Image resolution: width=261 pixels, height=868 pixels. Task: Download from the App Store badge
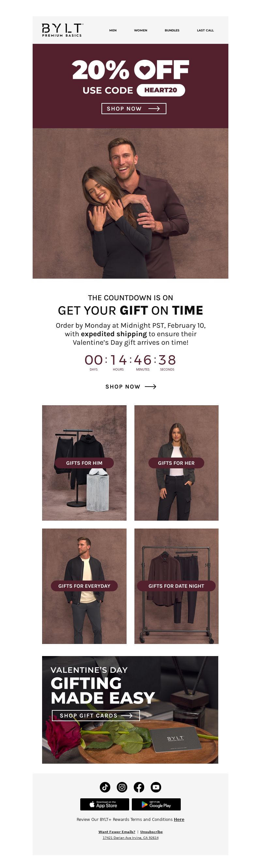coord(105,804)
